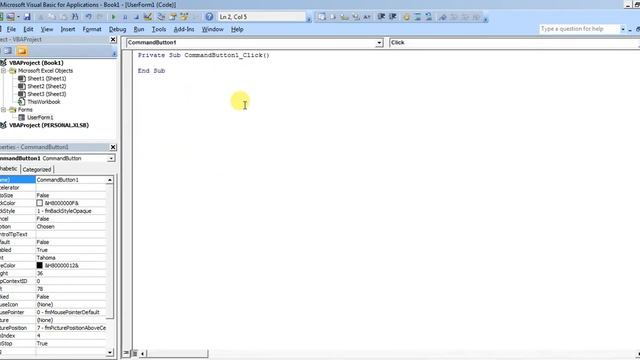
Task: Open Project Explorer via toolbar icon
Action: pos(161,17)
